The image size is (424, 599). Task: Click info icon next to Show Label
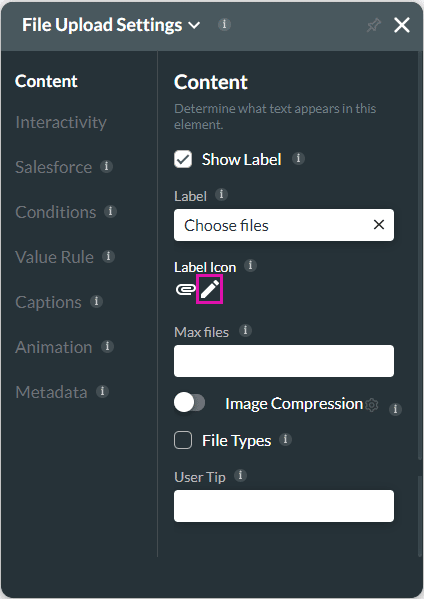coord(298,158)
